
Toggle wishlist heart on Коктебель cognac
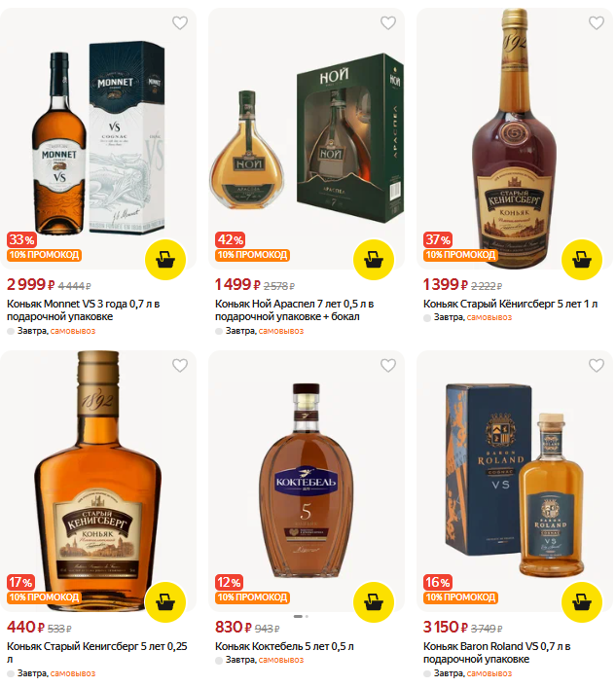coord(387,366)
